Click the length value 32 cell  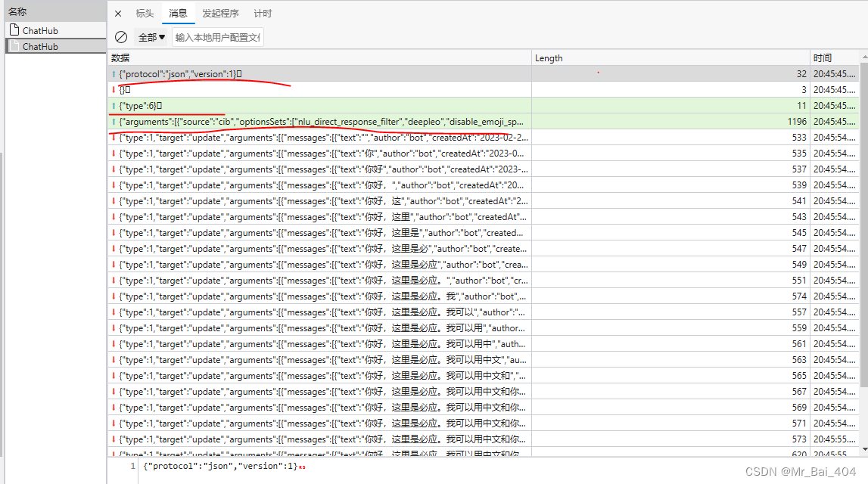coord(671,73)
